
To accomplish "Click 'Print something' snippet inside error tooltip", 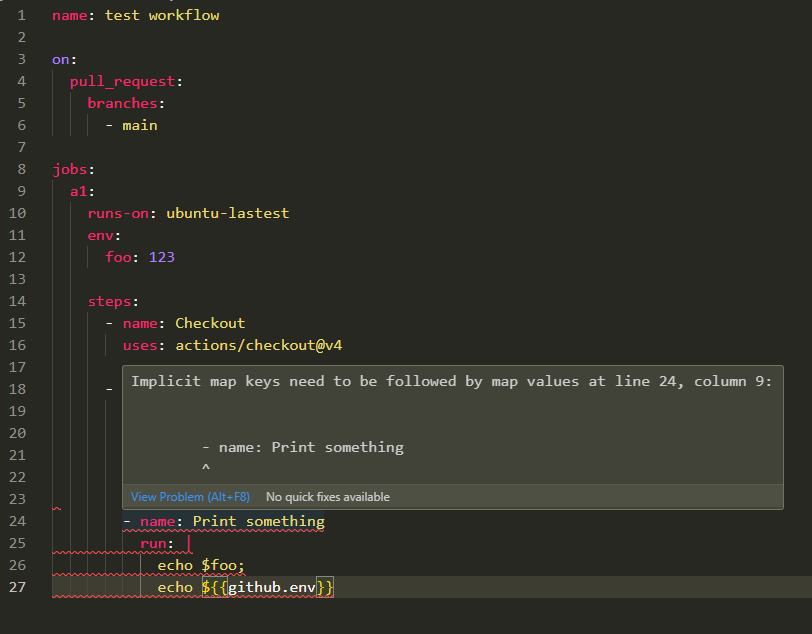I will 338,447.
